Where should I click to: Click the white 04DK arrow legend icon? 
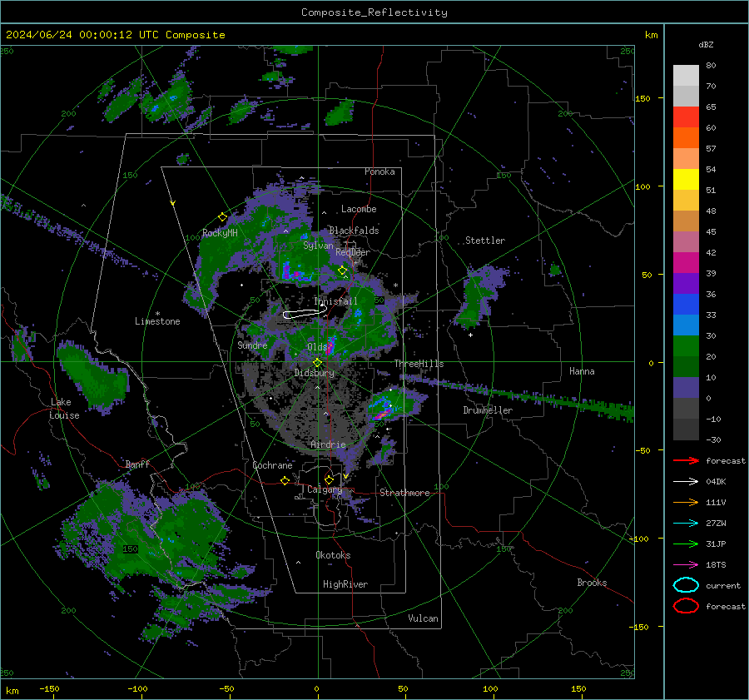(686, 481)
